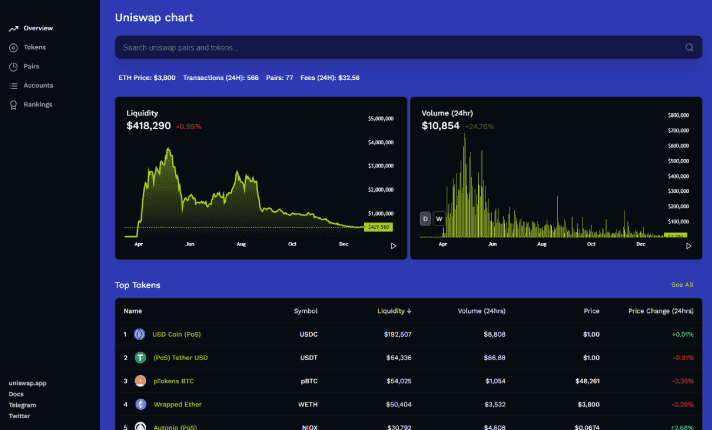The height and width of the screenshot is (430, 712).
Task: Click pBTC symbol cell
Action: 309,381
